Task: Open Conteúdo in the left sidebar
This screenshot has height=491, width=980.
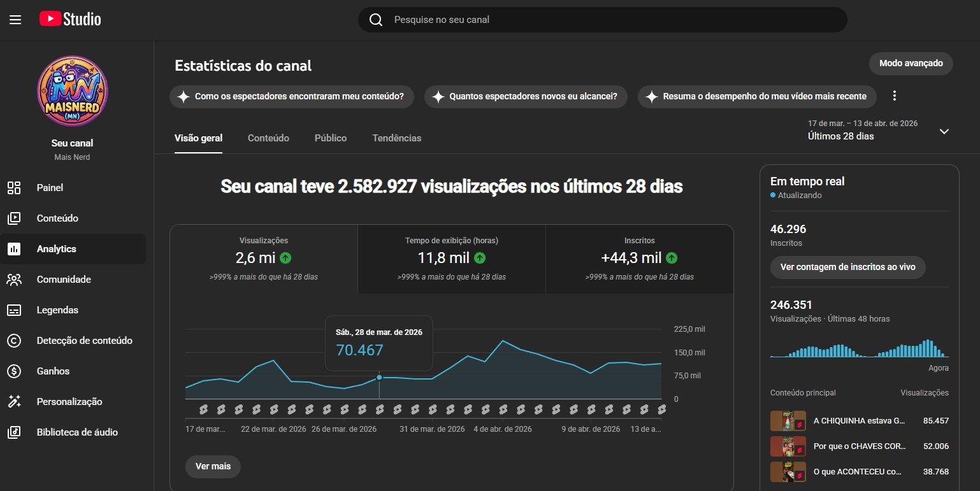Action: click(x=57, y=218)
